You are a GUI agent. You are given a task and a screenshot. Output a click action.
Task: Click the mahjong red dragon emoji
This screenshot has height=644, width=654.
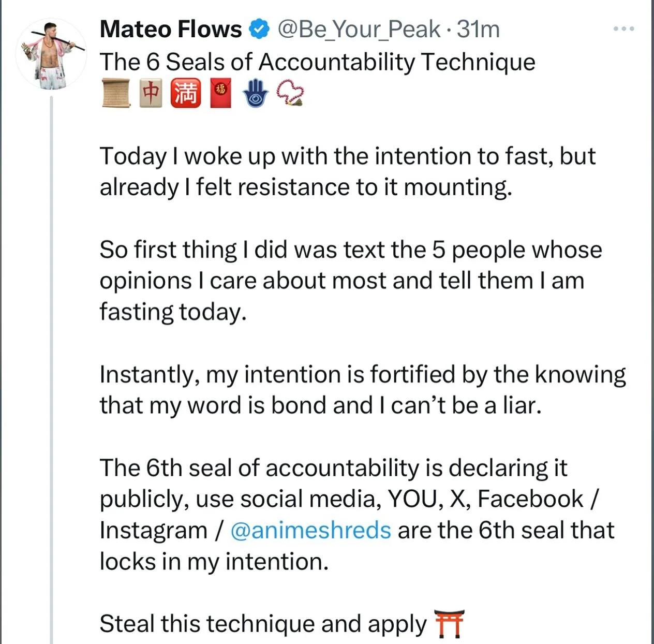point(151,93)
